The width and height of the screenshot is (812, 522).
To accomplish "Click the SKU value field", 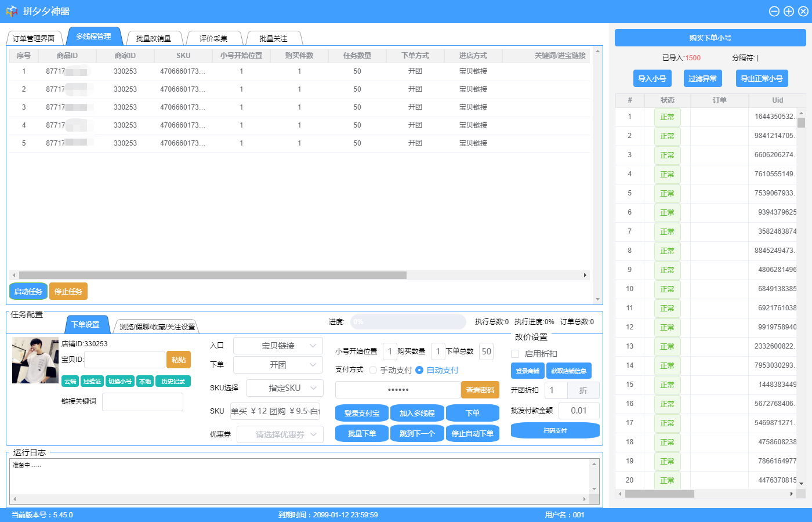I will point(275,411).
